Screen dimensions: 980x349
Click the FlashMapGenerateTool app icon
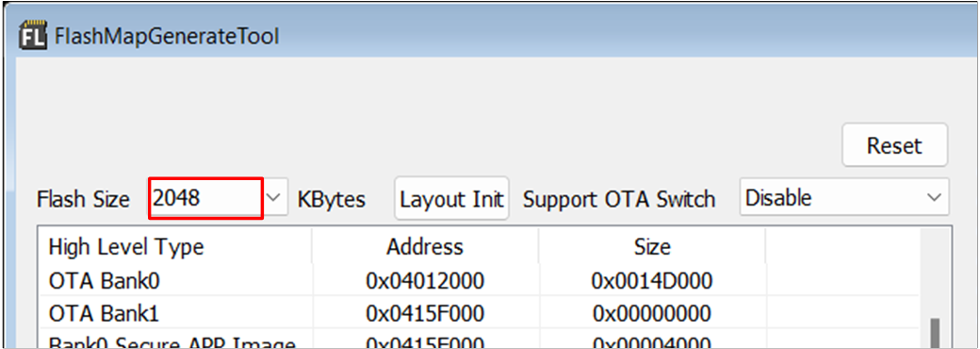(32, 36)
